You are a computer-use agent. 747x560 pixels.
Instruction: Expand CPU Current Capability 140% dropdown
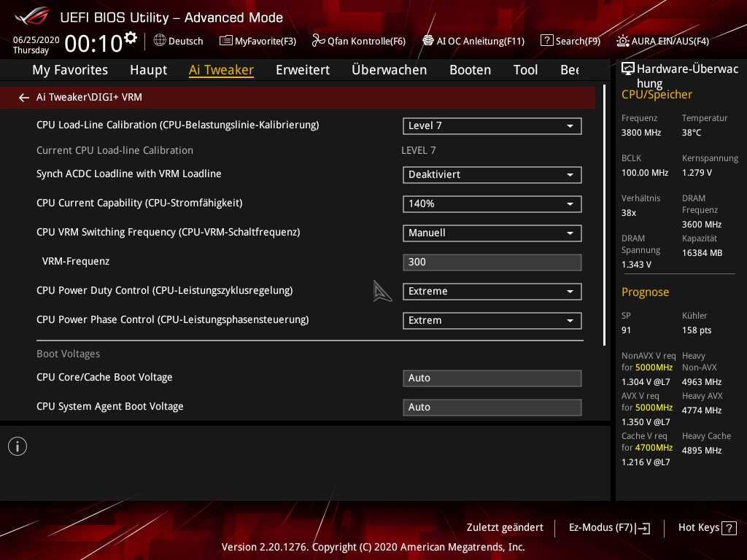pos(492,204)
